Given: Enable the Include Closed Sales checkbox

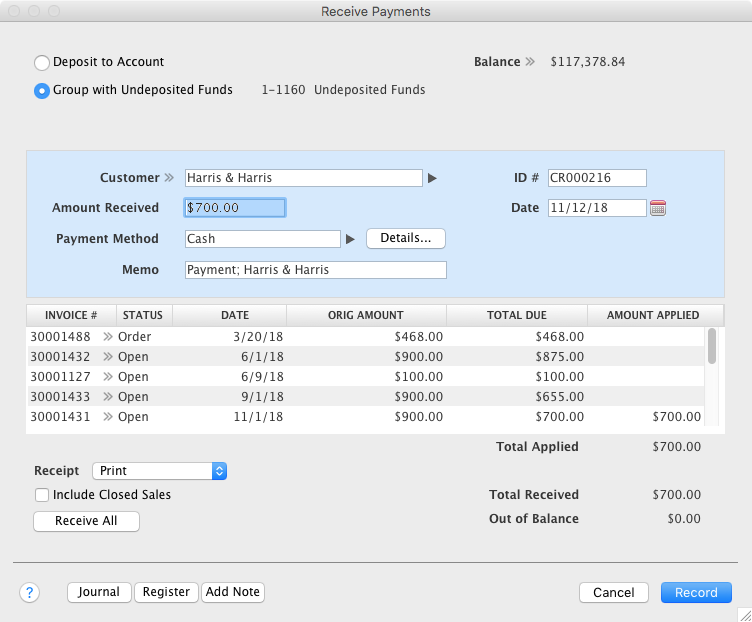Looking at the screenshot, I should [42, 495].
